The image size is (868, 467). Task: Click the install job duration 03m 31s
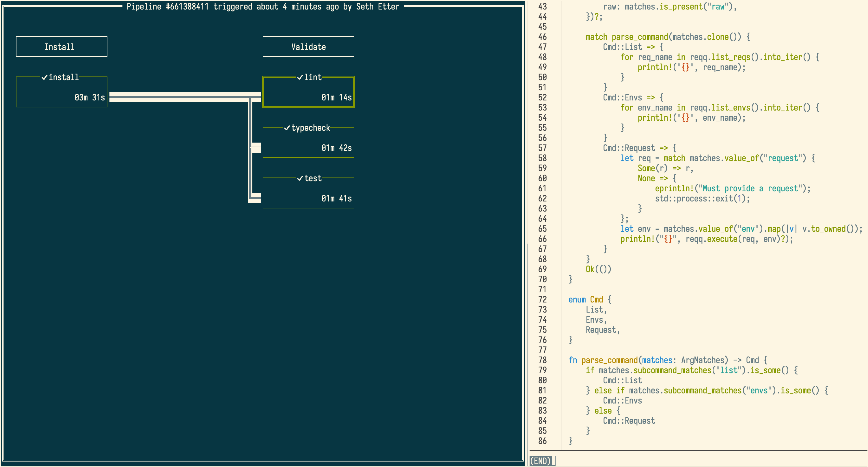coord(90,98)
